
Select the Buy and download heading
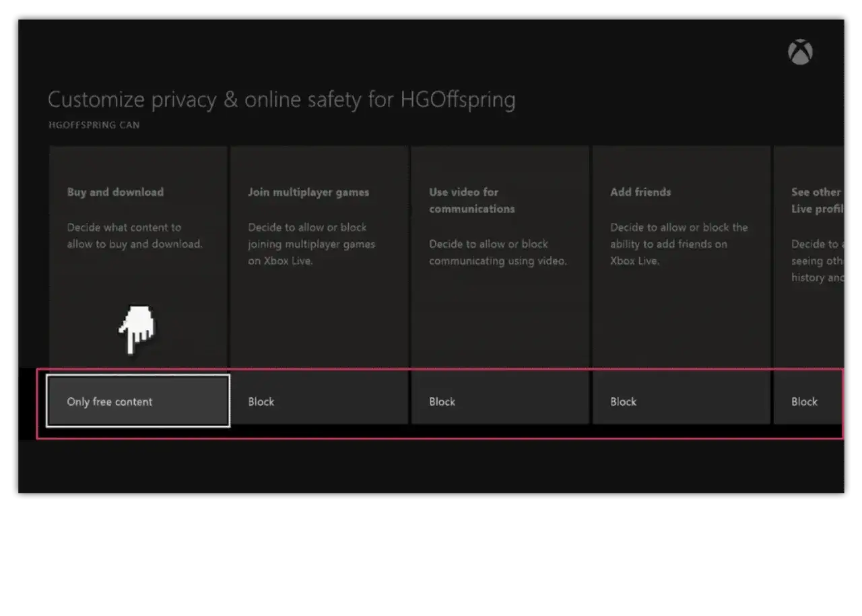pos(115,192)
